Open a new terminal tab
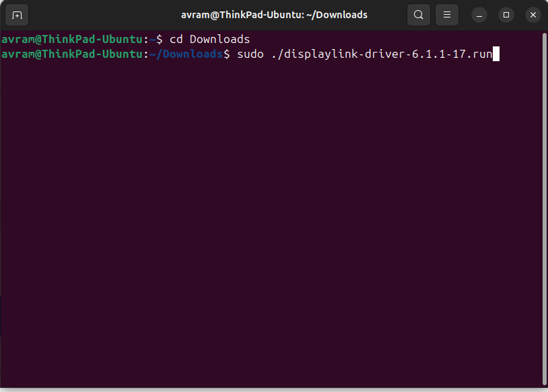The height and width of the screenshot is (392, 548). click(17, 15)
